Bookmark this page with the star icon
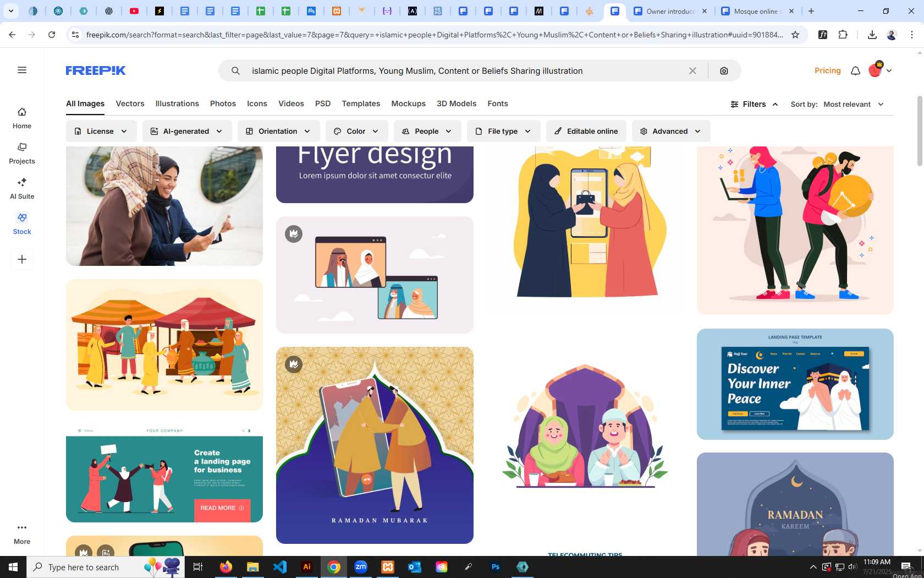Image resolution: width=924 pixels, height=578 pixels. 795,35
